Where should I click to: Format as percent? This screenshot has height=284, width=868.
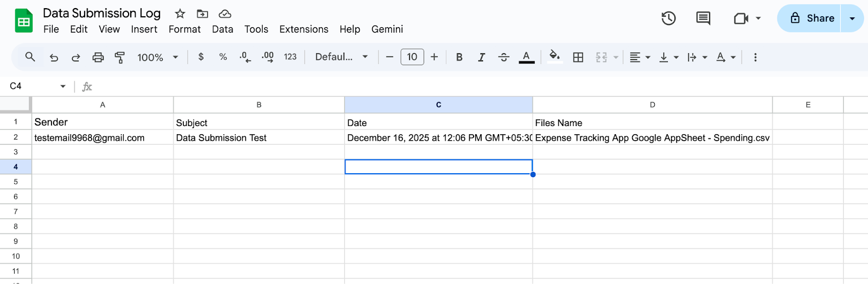223,57
